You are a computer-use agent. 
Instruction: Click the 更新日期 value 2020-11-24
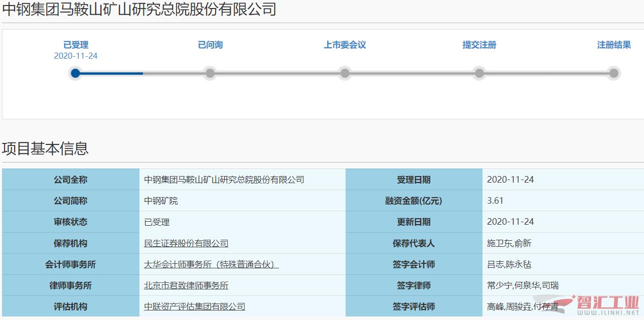tap(511, 222)
